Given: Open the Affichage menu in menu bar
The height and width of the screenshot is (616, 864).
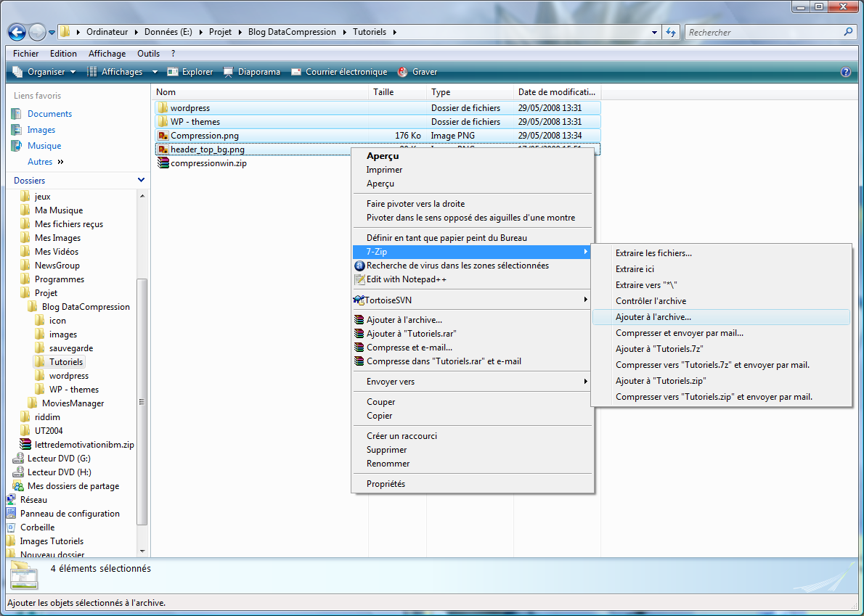Looking at the screenshot, I should (x=107, y=54).
